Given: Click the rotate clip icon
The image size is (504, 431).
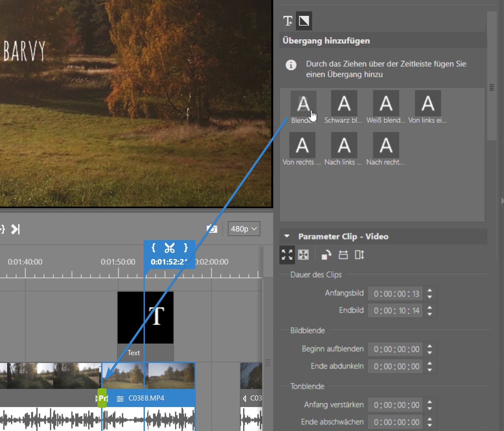Looking at the screenshot, I should pos(326,255).
